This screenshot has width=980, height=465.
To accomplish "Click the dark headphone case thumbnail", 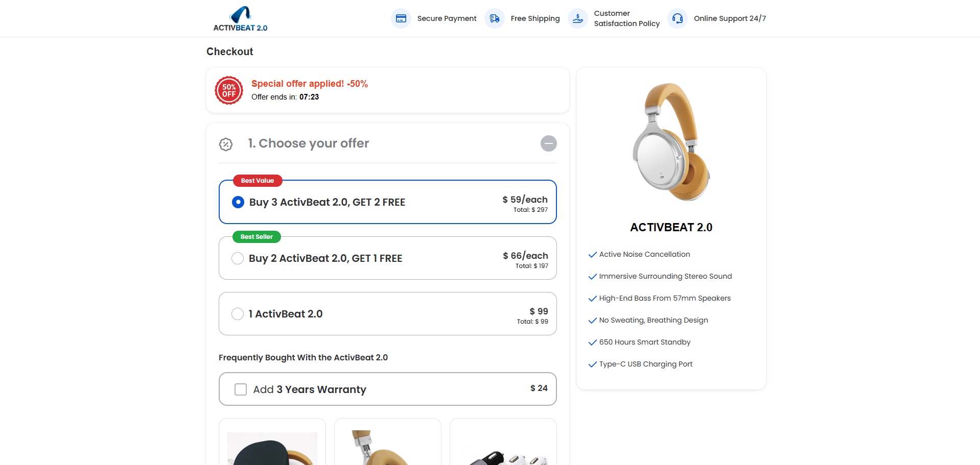I will point(272,448).
